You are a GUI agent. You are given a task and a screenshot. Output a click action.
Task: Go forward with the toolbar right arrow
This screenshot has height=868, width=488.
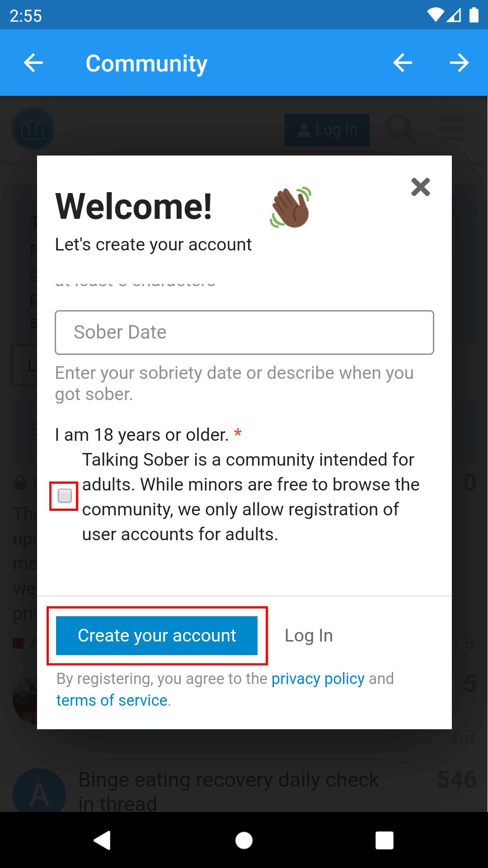pos(459,63)
